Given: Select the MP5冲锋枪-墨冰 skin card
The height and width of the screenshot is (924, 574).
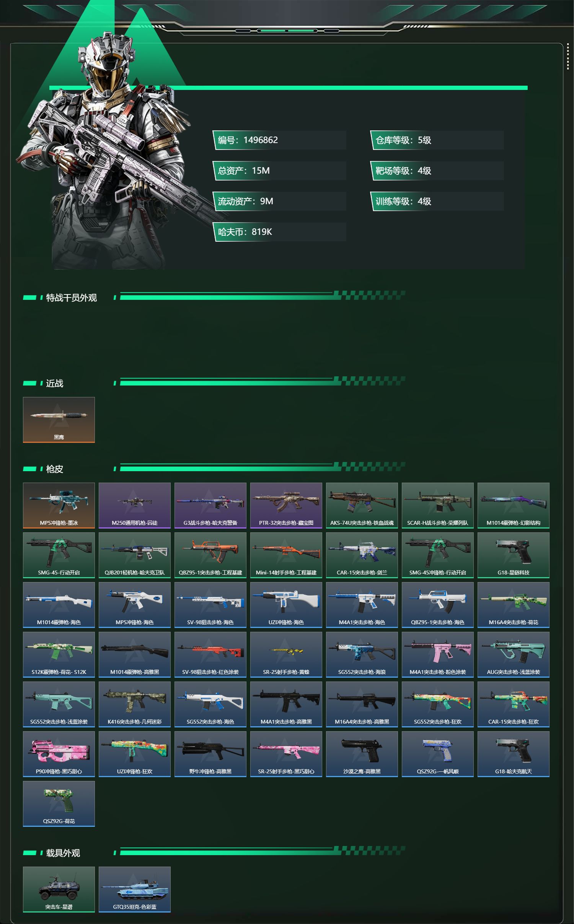Looking at the screenshot, I should point(59,505).
